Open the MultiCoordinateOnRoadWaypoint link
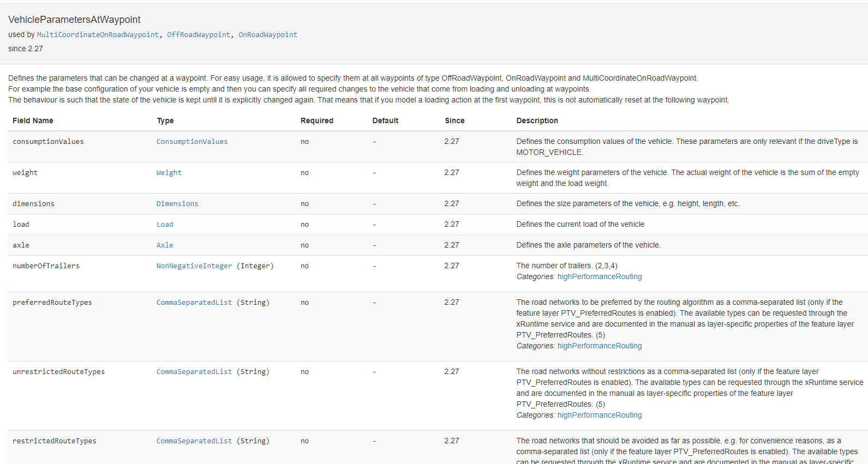The height and width of the screenshot is (464, 868). (x=98, y=35)
